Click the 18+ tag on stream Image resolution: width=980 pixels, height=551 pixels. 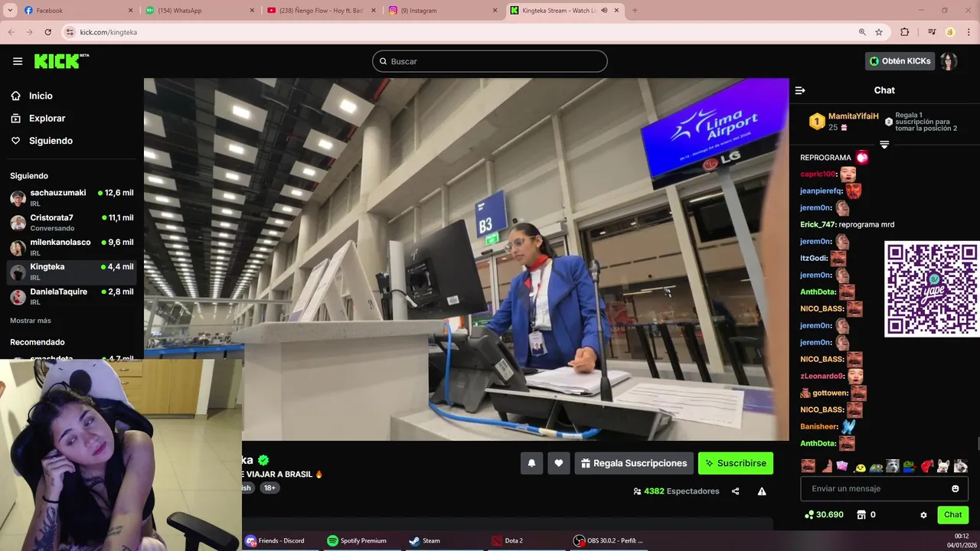(x=269, y=487)
